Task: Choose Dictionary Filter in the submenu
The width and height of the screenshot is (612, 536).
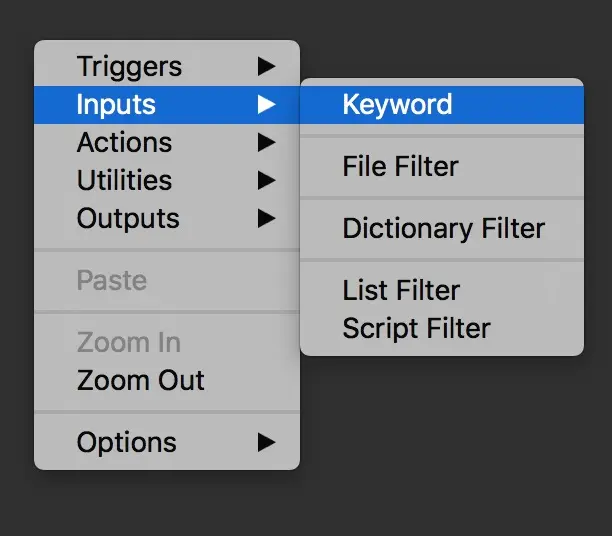Action: click(x=443, y=229)
